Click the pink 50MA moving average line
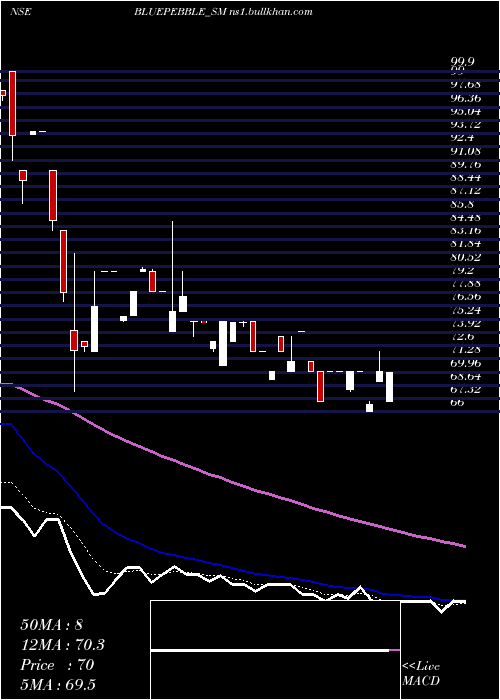500x700 pixels. 232,482
